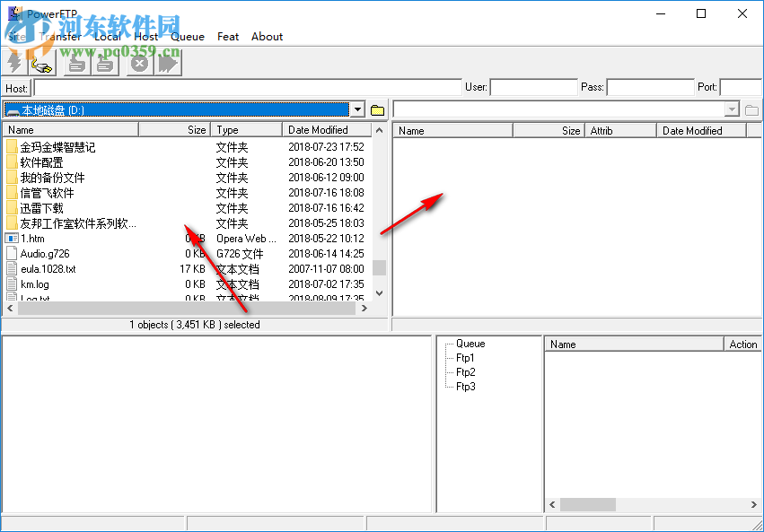764x532 pixels.
Task: Click the quick connect lightning icon
Action: pyautogui.click(x=13, y=64)
